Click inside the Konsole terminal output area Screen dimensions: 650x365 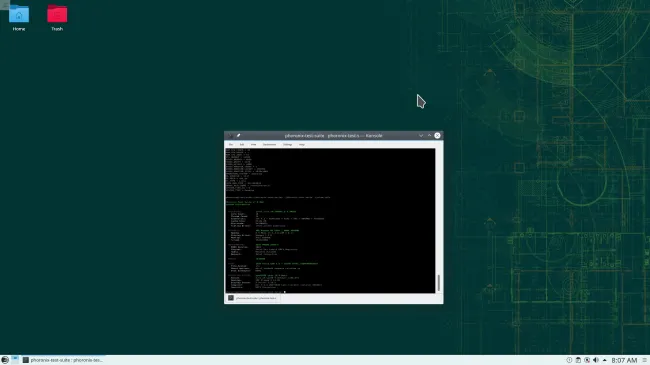pyautogui.click(x=330, y=221)
